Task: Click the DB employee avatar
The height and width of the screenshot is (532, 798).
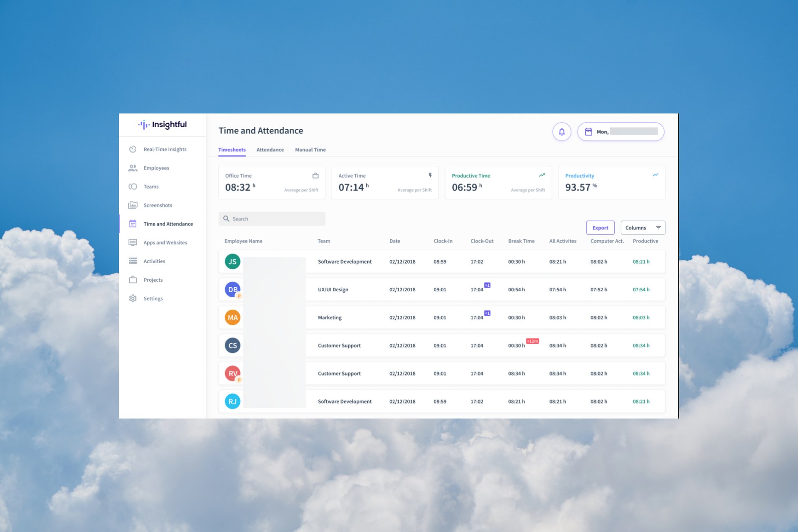Action: coord(233,289)
